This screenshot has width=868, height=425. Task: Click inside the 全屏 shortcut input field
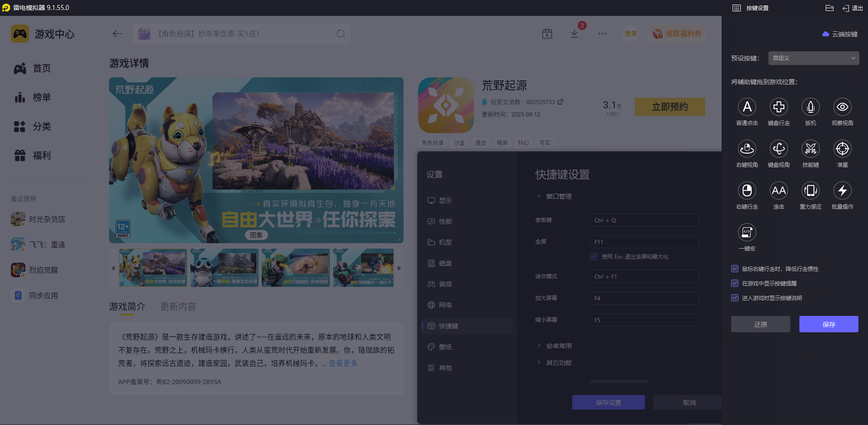point(644,241)
